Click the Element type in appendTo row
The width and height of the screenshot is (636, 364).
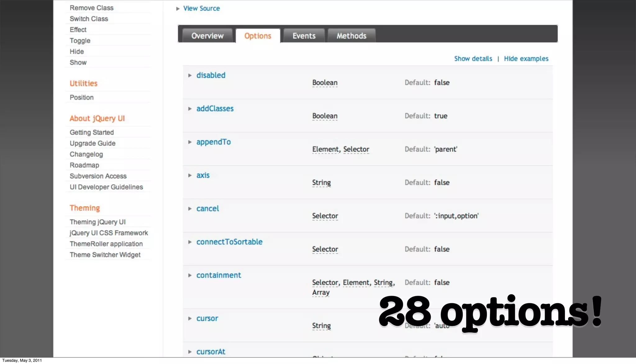(325, 149)
